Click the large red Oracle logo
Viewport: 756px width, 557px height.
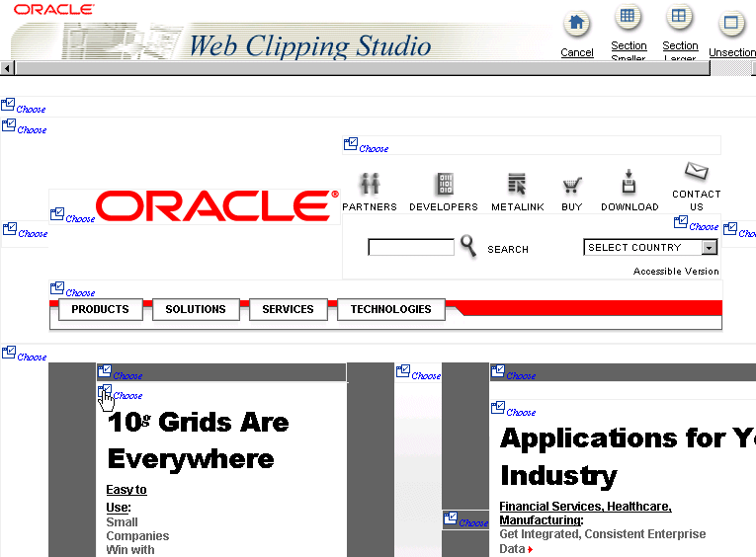217,205
